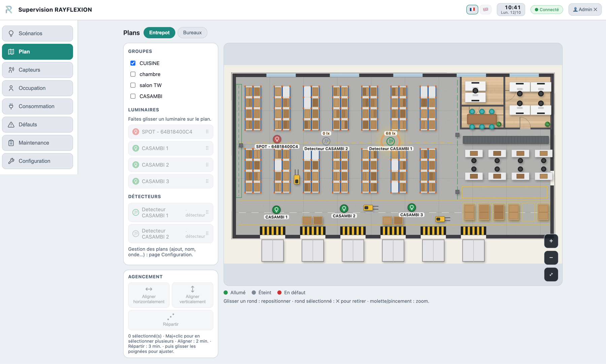Uncheck the CUISINE group checkbox
This screenshot has width=606, height=364.
133,63
